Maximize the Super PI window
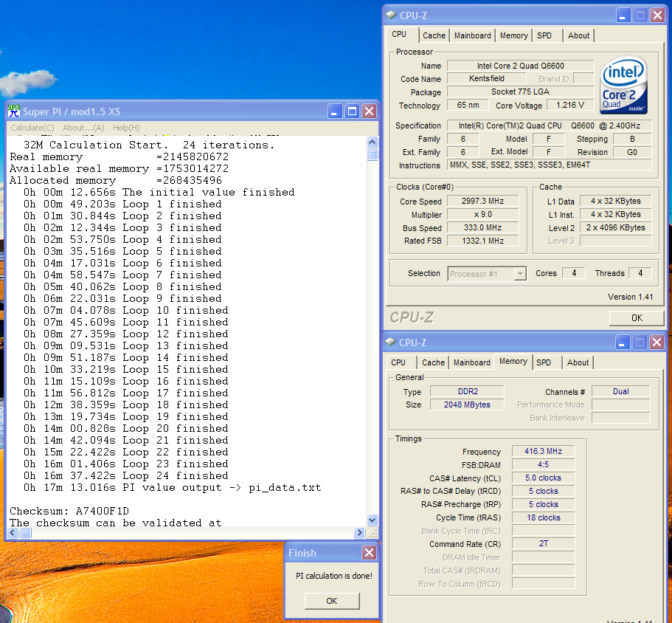The width and height of the screenshot is (672, 623). [x=352, y=111]
